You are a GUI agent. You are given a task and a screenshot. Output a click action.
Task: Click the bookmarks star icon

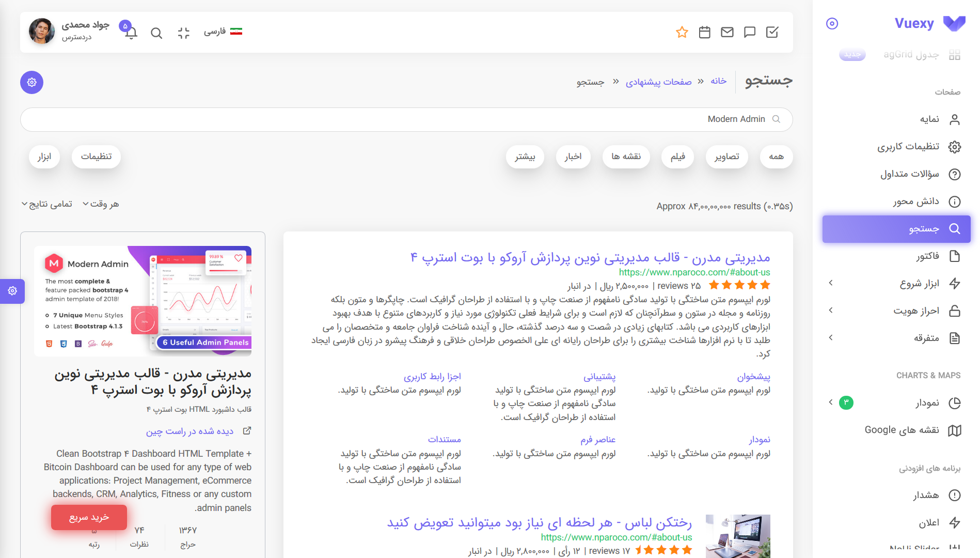pos(682,32)
